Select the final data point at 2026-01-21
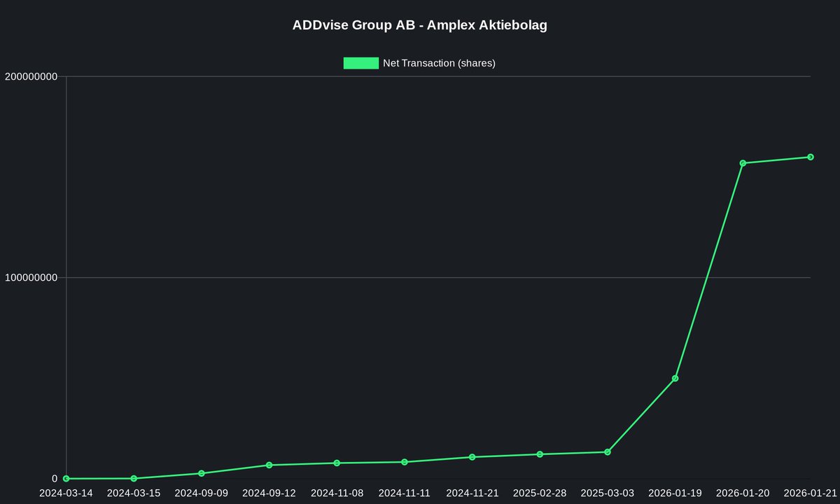Image resolution: width=840 pixels, height=504 pixels. point(810,157)
